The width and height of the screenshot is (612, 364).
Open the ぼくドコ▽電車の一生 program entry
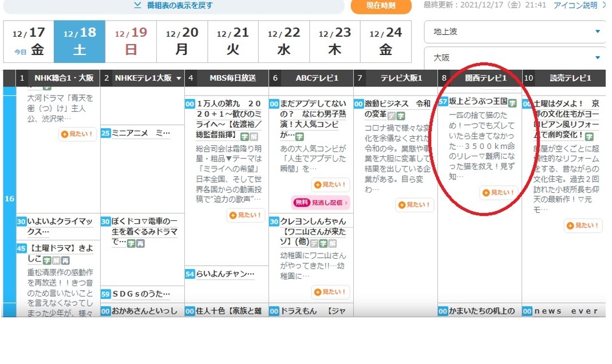[144, 232]
